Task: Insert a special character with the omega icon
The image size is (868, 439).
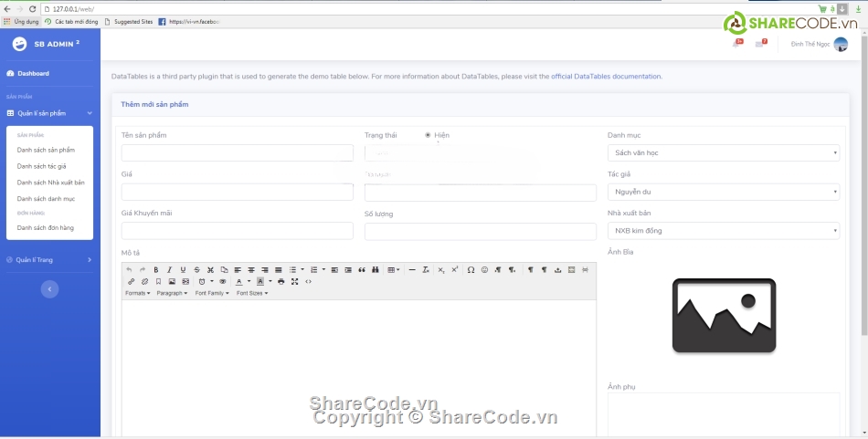Action: (x=471, y=270)
